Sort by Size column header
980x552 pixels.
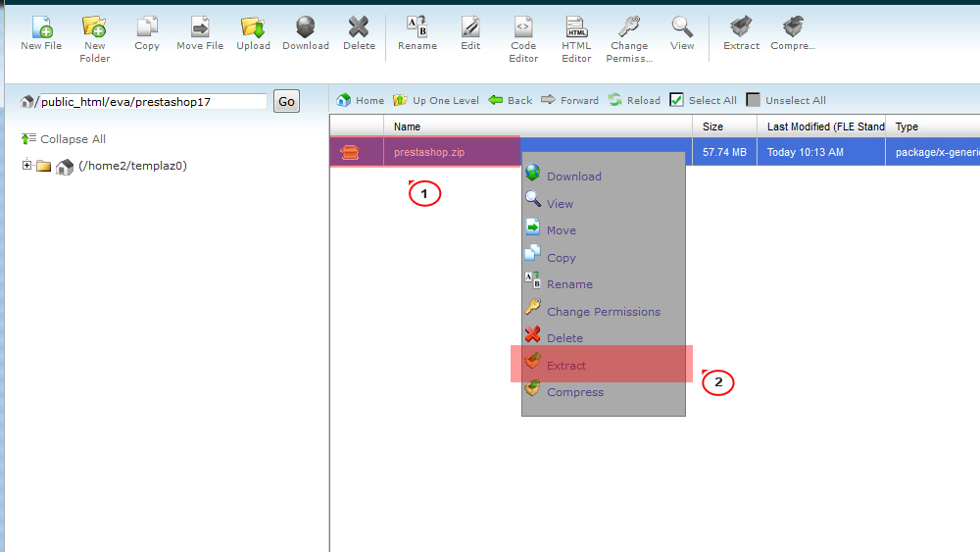pos(712,126)
